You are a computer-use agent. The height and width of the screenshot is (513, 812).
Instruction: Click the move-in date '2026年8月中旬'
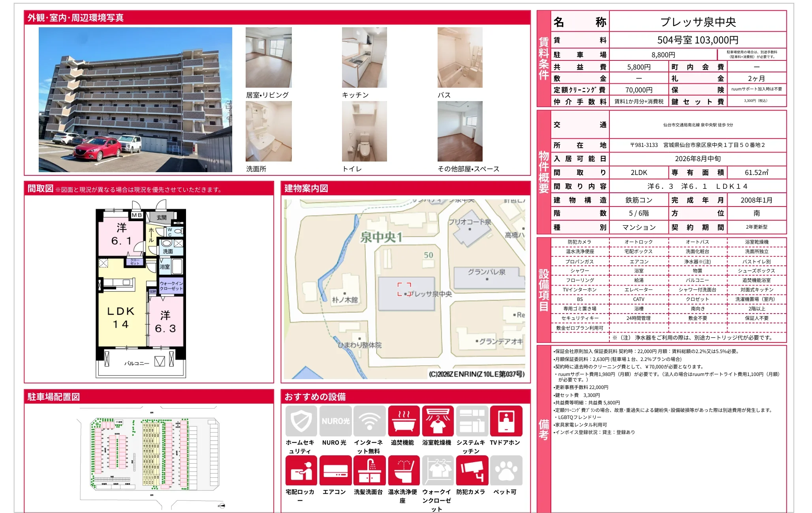[698, 159]
